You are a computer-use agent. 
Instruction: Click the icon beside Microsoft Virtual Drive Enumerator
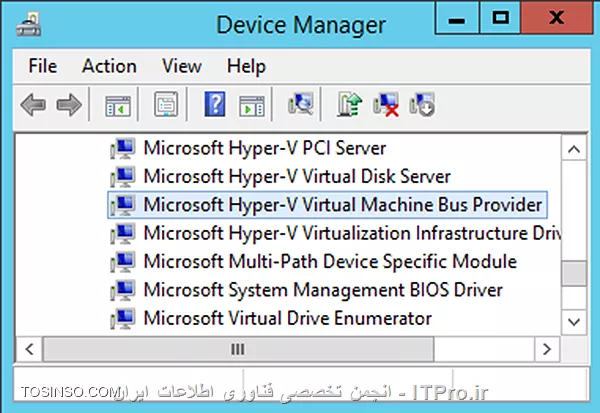(122, 318)
